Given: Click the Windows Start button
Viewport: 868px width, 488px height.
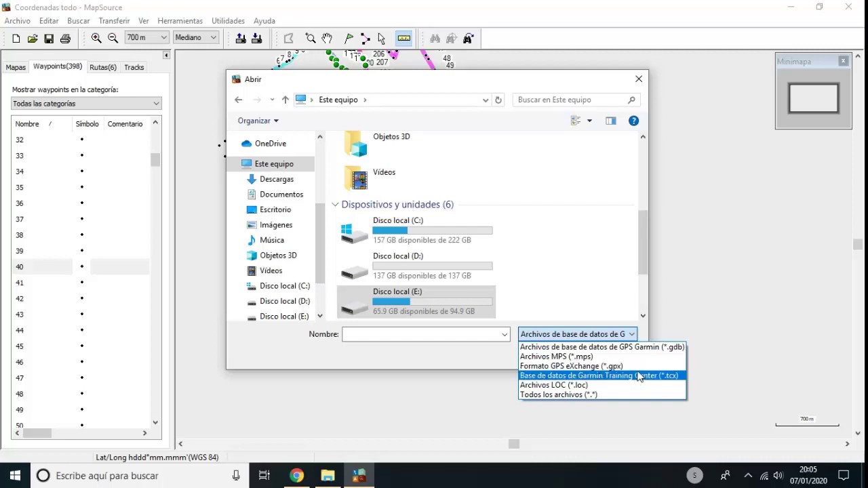Looking at the screenshot, I should click(x=15, y=476).
